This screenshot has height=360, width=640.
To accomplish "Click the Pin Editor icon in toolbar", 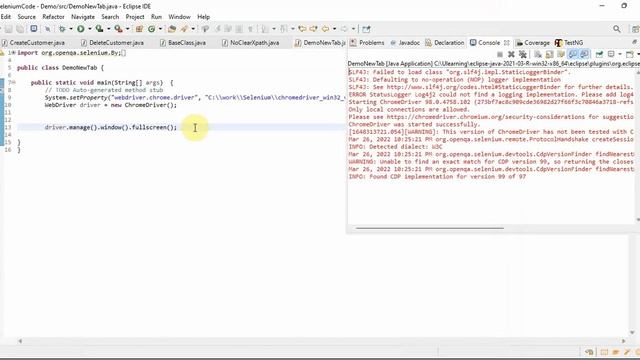I will [x=366, y=29].
